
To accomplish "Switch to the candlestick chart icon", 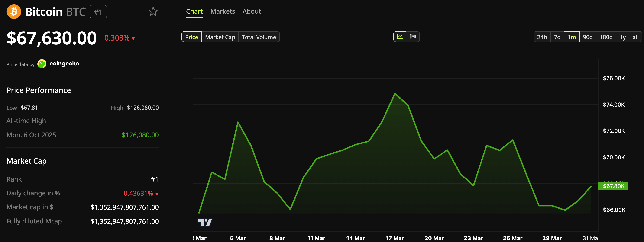I will click(x=413, y=36).
